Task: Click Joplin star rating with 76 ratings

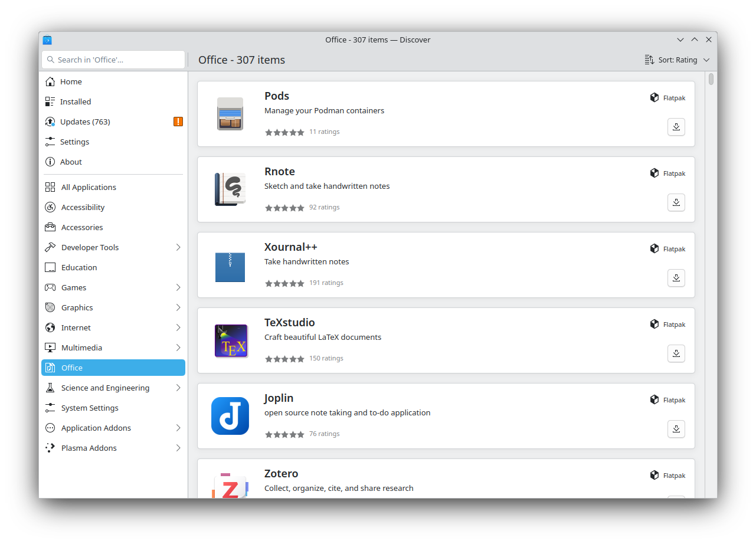Action: [284, 434]
